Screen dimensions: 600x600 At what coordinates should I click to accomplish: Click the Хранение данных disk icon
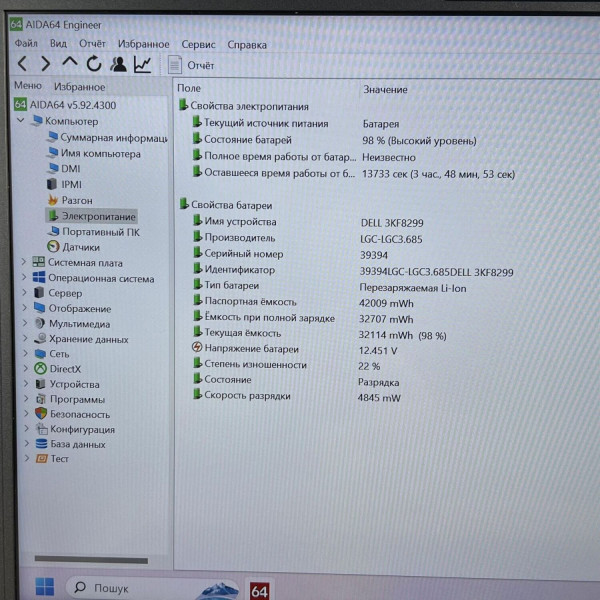pos(40,339)
